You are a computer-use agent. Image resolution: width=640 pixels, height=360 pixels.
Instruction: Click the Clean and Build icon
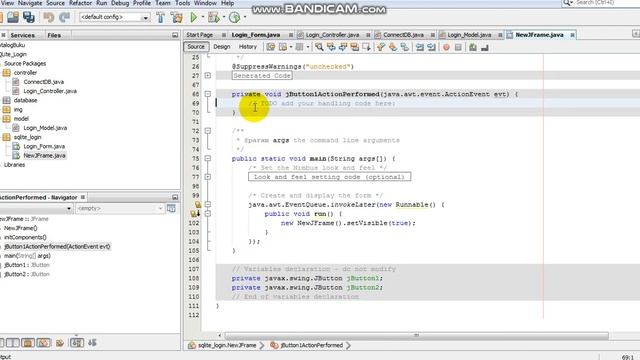click(177, 17)
